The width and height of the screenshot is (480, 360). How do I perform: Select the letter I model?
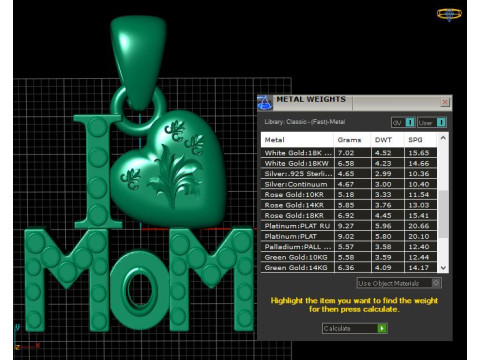coord(98,172)
